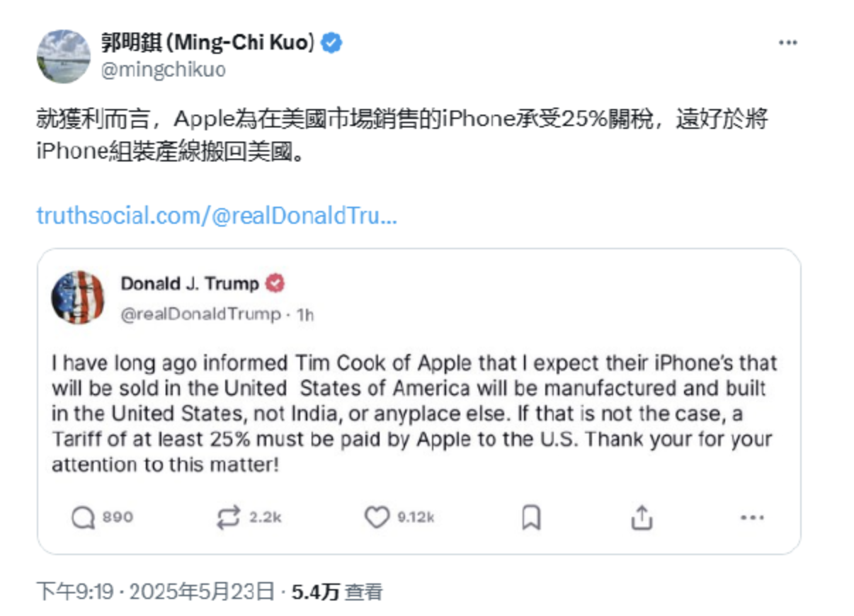The width and height of the screenshot is (854, 616).
Task: Click the Donald J. Trump display name
Action: pyautogui.click(x=190, y=284)
